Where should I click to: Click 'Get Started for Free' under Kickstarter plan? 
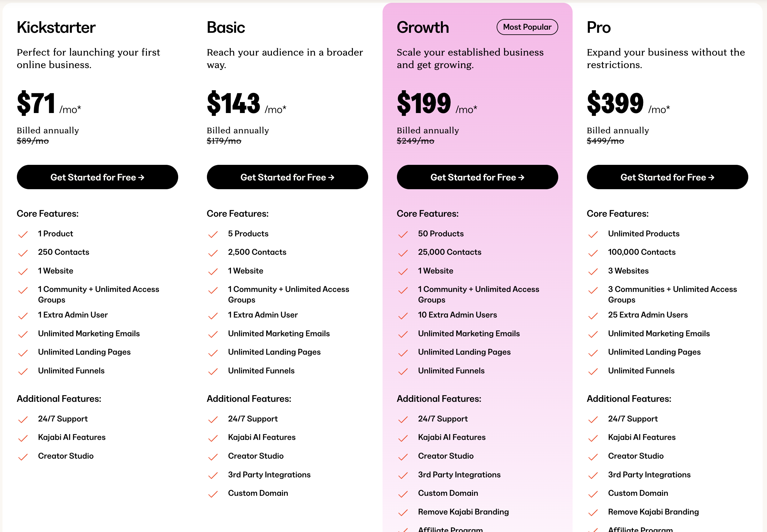coord(97,177)
